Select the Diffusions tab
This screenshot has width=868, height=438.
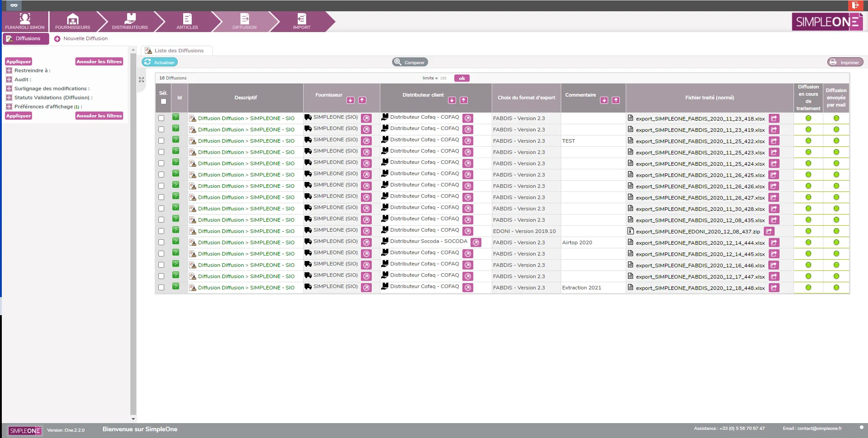click(25, 38)
